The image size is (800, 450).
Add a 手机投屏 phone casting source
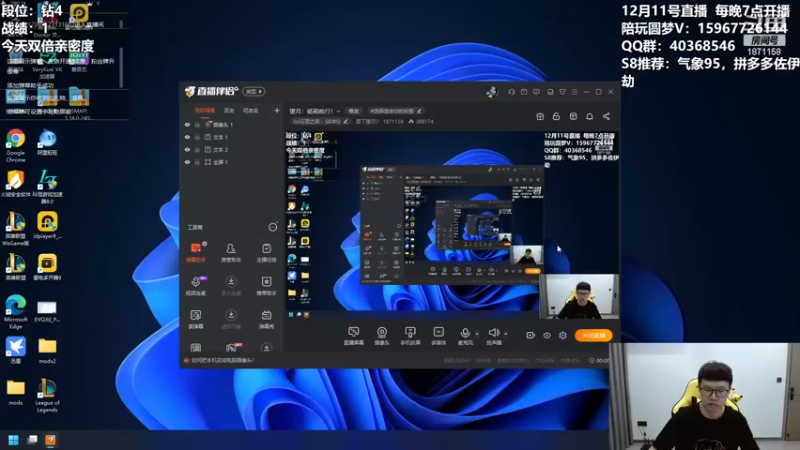[x=410, y=336]
